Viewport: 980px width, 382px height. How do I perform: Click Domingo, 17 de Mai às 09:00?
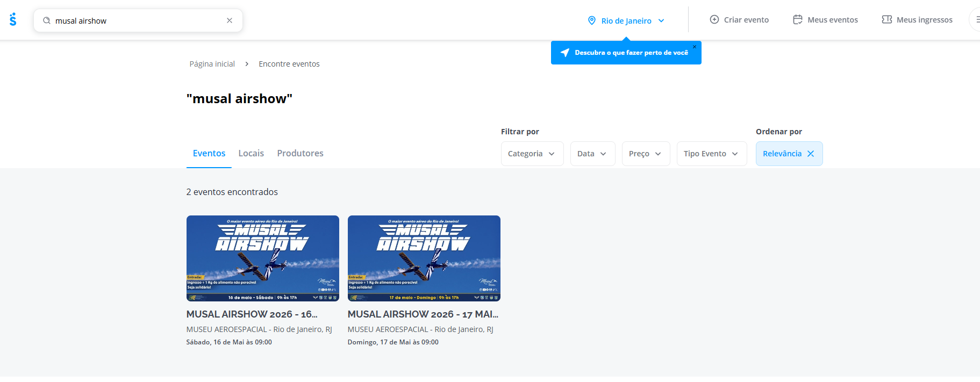point(393,342)
